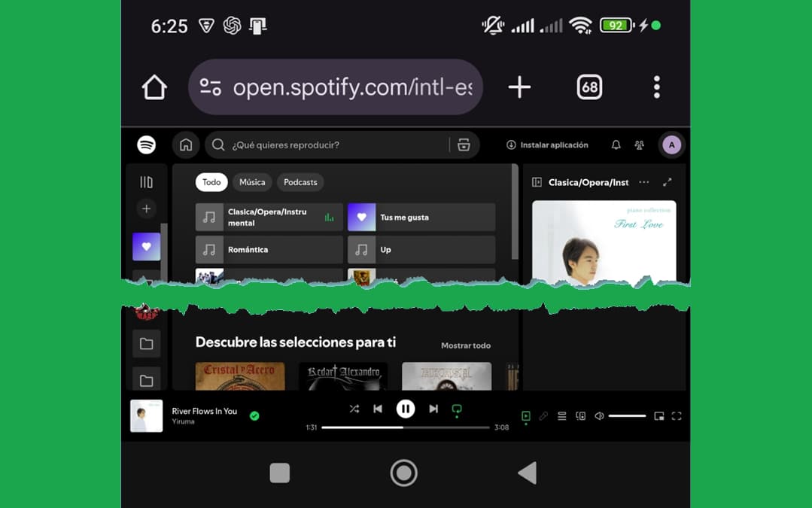Screen dimensions: 812x508
Task: Open the Friend Activity icon
Action: (639, 144)
